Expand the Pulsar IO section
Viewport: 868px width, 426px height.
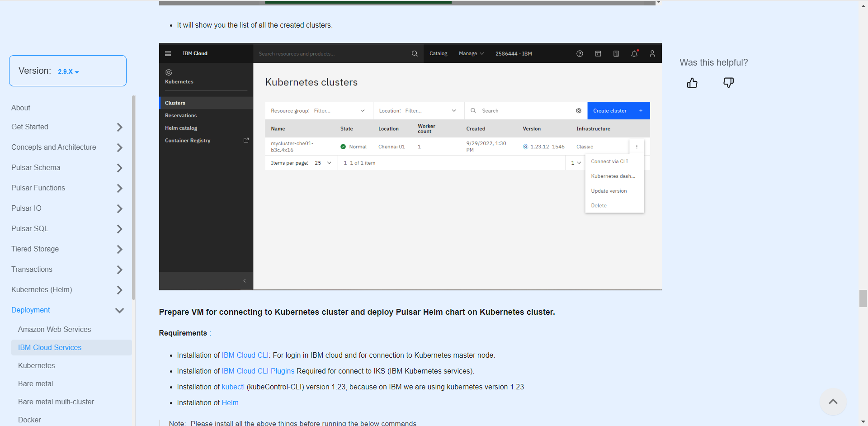[119, 208]
